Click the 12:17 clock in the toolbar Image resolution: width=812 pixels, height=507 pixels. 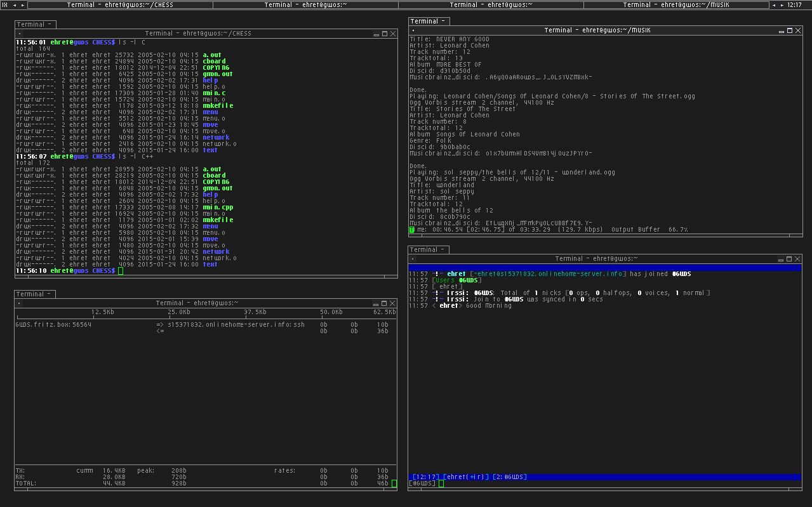[x=794, y=5]
